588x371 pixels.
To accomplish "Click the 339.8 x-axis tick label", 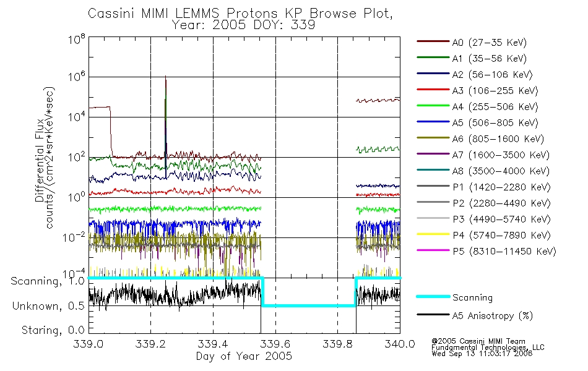I will tap(337, 344).
